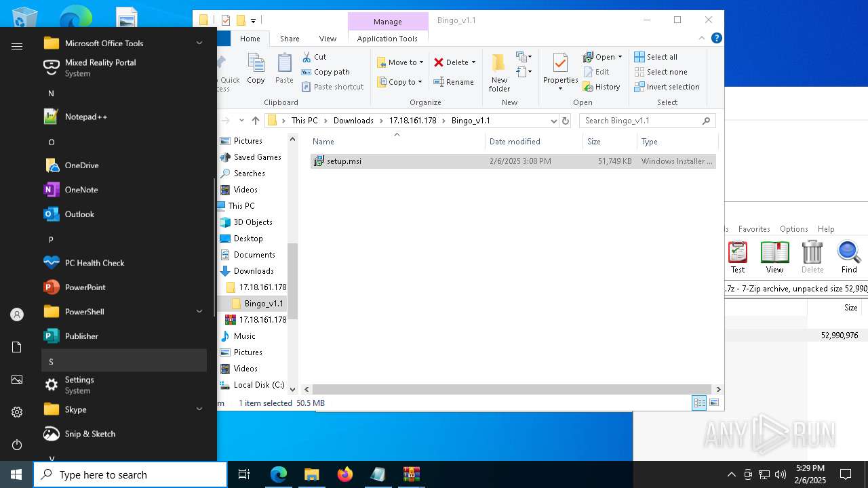Sort by Date modified column
Screen dimensions: 868x488
coord(534,142)
